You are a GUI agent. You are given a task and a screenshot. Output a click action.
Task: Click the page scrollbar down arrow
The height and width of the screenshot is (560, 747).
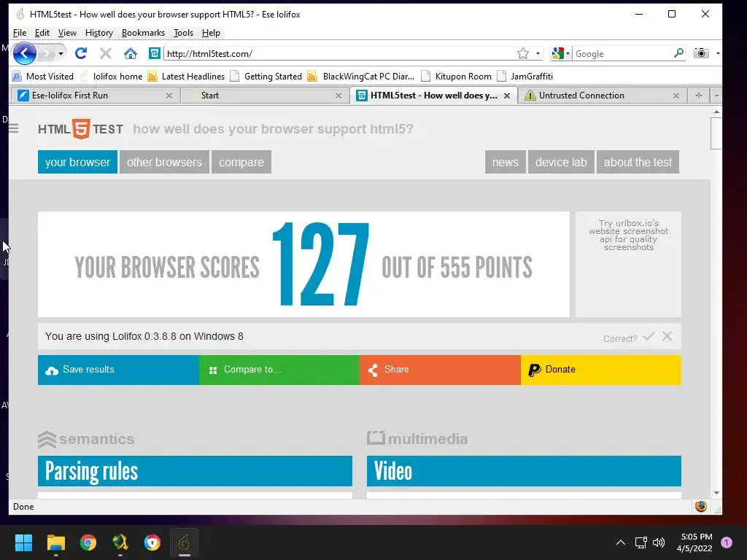(x=716, y=494)
